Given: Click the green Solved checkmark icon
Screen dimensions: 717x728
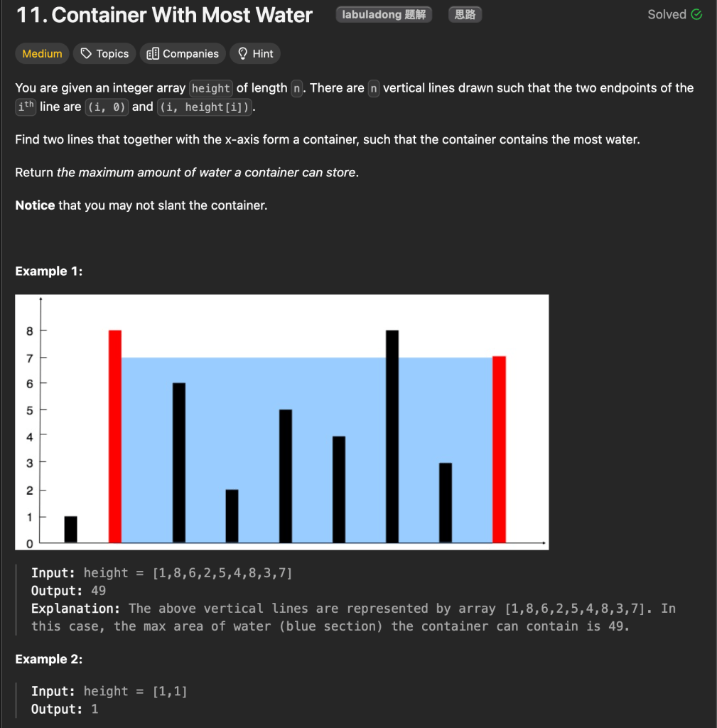Looking at the screenshot, I should (x=696, y=15).
